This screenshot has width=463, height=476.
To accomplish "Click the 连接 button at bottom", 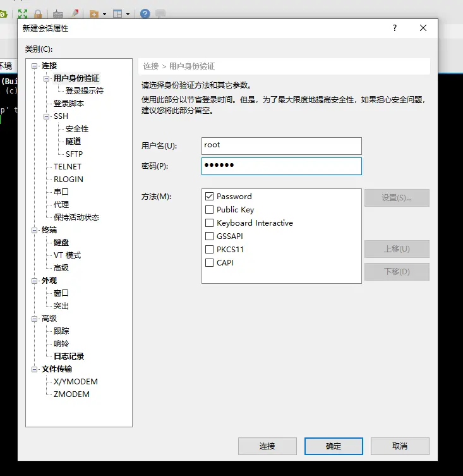I will pyautogui.click(x=267, y=446).
